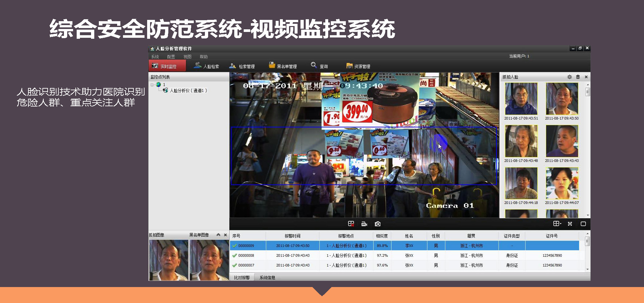Screen dimensions: 644x303
Task: Select the face thumbnail dated 09:44:07
Action: point(562,183)
